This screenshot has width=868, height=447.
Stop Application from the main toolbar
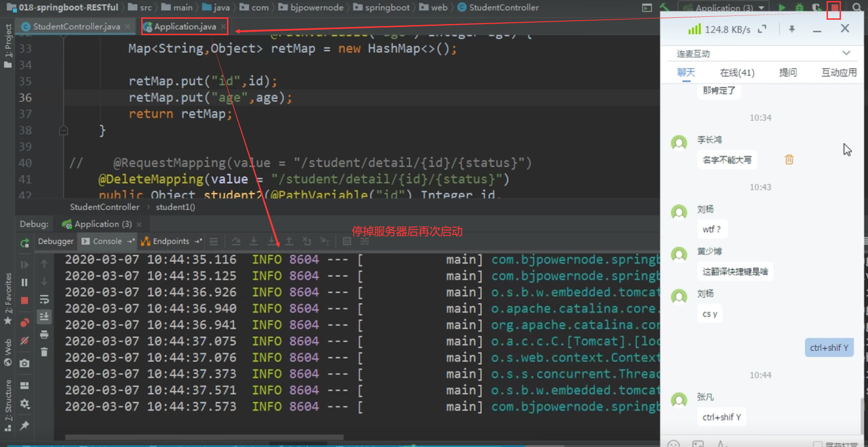(834, 8)
